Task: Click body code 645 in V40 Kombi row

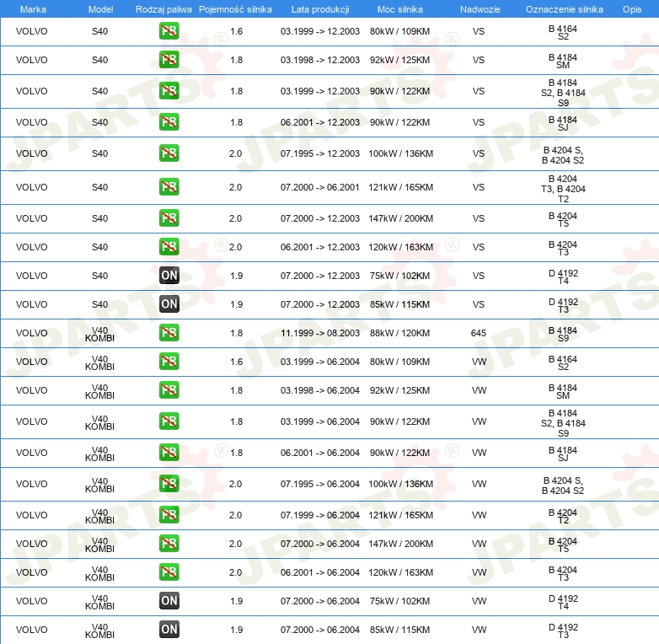Action: point(479,333)
